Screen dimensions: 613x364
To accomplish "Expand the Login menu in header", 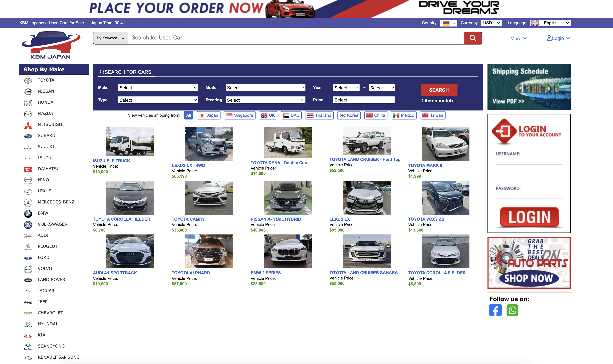I will pos(558,38).
